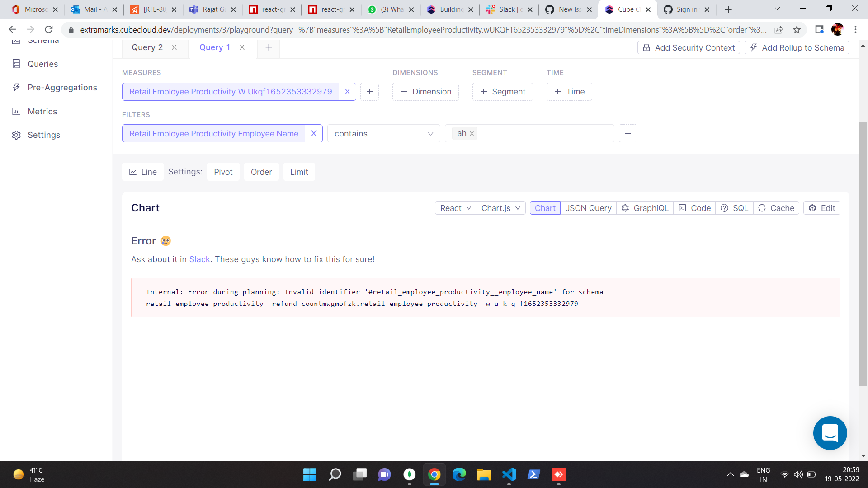Open Visual Studio Code from taskbar
Image resolution: width=868 pixels, height=488 pixels.
tap(509, 474)
